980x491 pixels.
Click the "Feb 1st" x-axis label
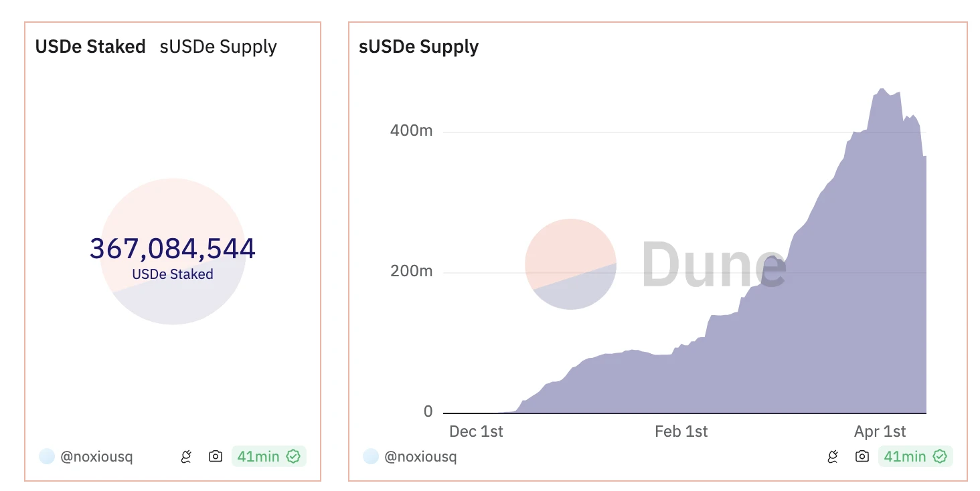tap(681, 431)
